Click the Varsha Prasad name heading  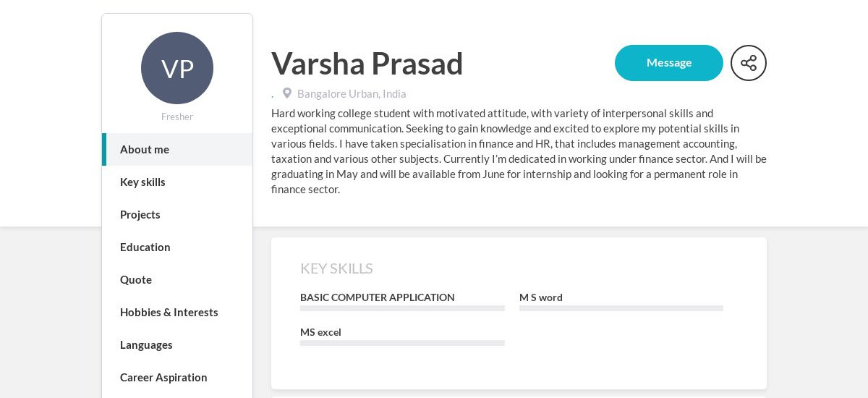point(367,64)
